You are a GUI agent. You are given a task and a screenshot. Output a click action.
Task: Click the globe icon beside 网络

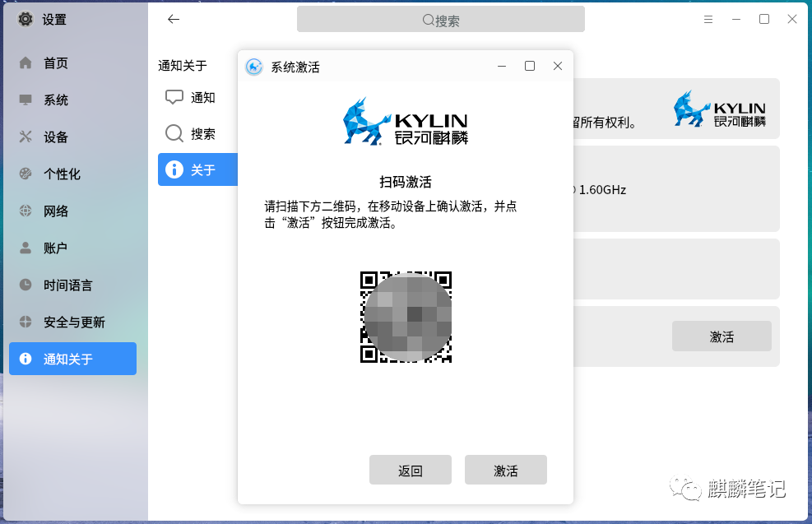26,211
